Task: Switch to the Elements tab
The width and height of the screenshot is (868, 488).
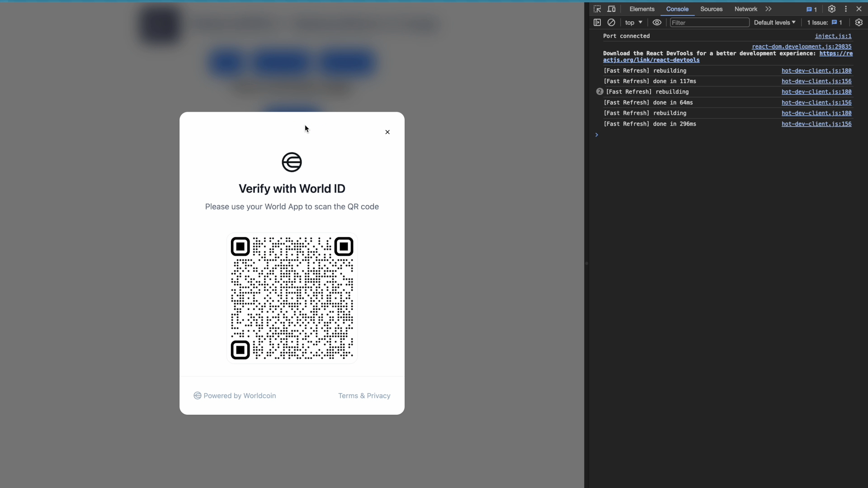Action: click(642, 9)
